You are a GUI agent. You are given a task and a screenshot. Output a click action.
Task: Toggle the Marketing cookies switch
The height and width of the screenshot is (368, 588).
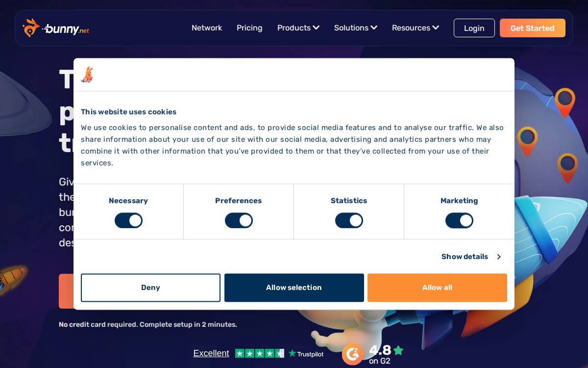(x=459, y=221)
